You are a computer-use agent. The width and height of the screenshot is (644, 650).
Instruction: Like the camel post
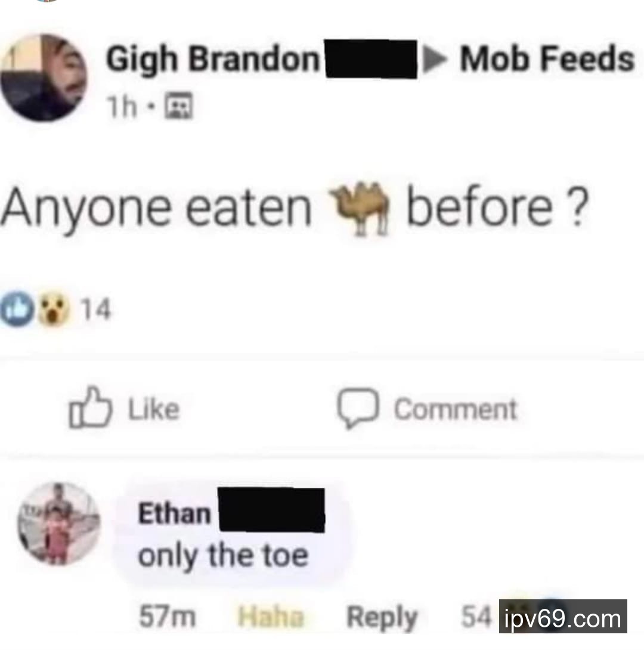click(x=124, y=407)
